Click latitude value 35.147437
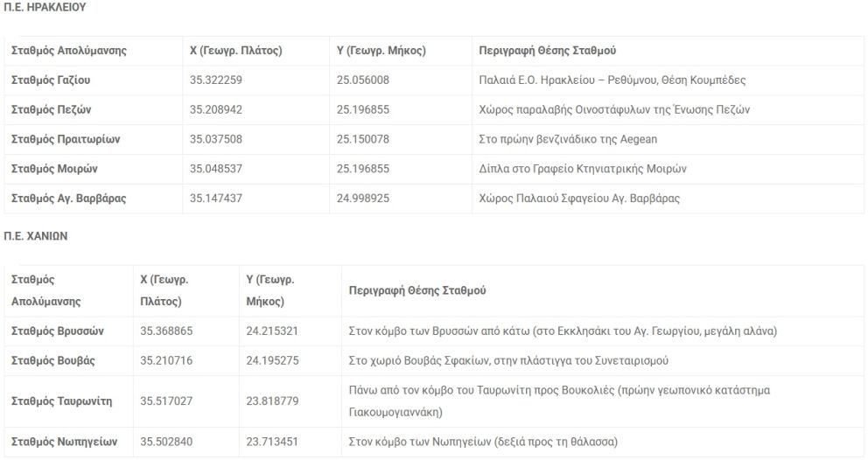Screen dimensions: 868x460 coord(215,199)
